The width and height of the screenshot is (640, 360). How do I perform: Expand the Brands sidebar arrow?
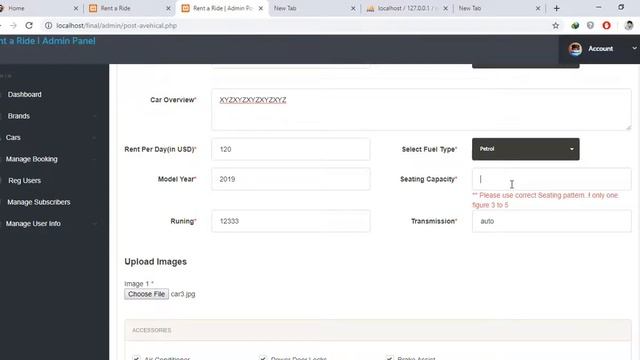pyautogui.click(x=94, y=116)
